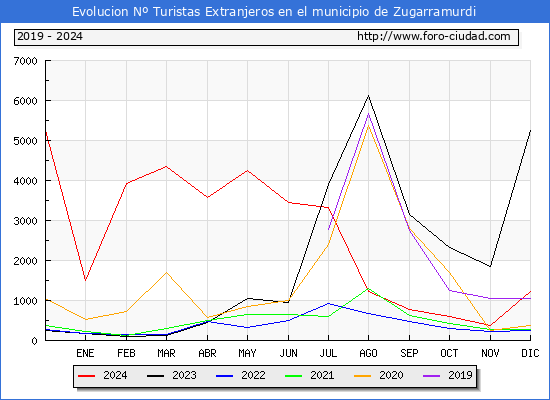Image resolution: width=550 pixels, height=400 pixels.
Task: Click the orange 2020 legend color line
Action: pyautogui.click(x=362, y=376)
